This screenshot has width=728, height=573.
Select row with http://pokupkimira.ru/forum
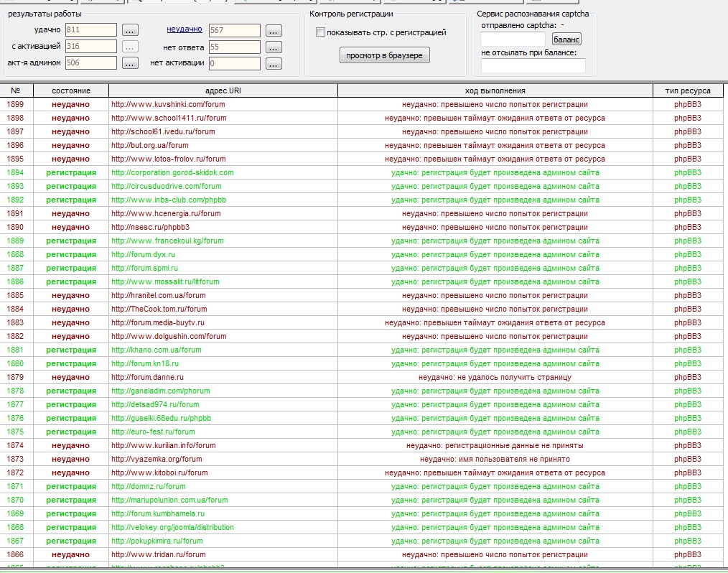point(362,541)
